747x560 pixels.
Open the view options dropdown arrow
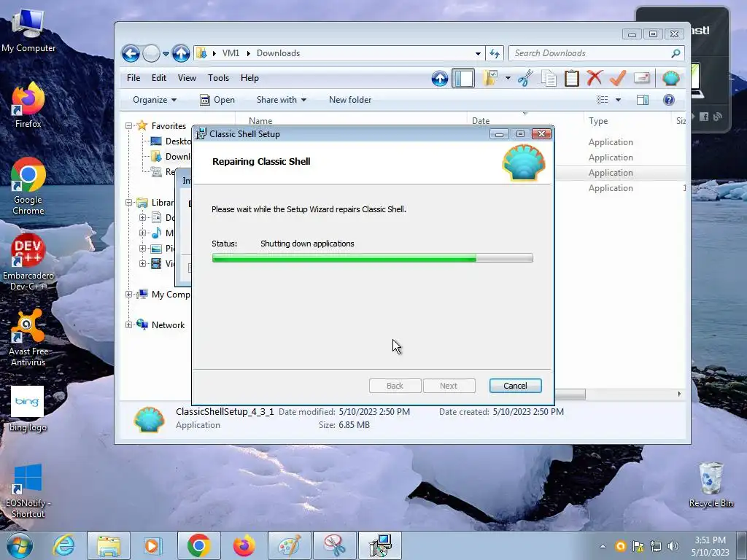coord(618,100)
